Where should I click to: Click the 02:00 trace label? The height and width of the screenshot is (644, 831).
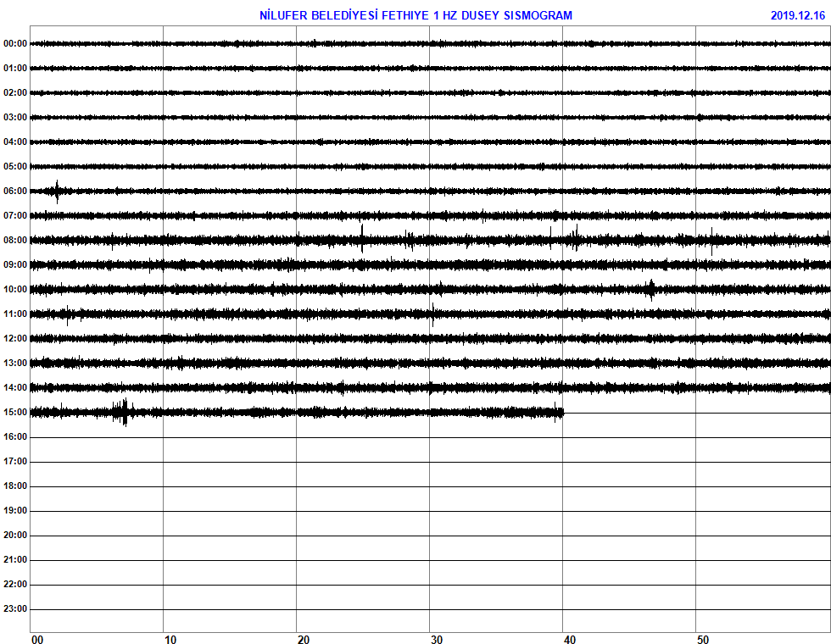point(15,92)
